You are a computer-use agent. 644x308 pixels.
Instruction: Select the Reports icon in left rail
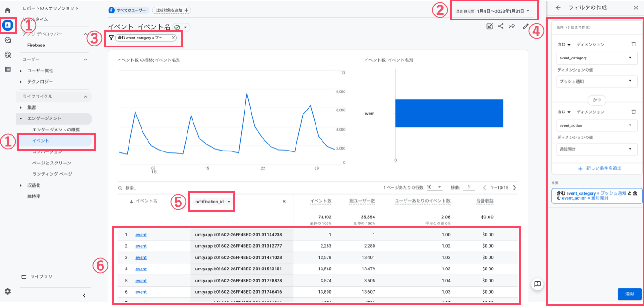pos(7,25)
